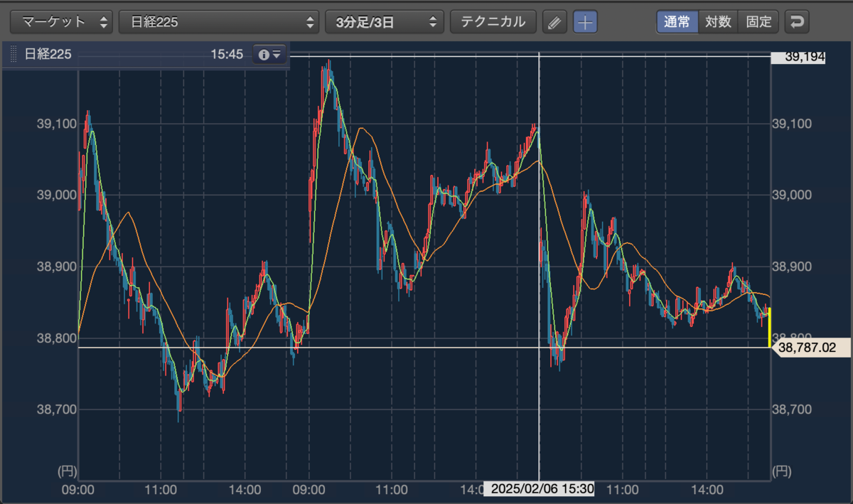Open the info dropdown beside 15:45
Screen dimensions: 853x504
270,54
